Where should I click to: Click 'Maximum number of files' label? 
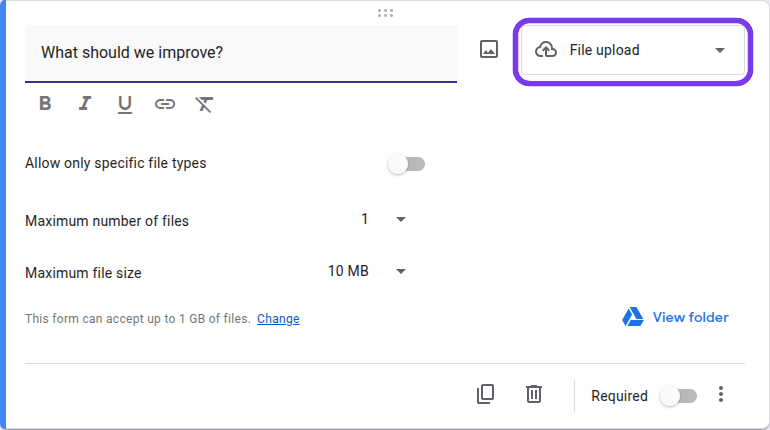(107, 221)
